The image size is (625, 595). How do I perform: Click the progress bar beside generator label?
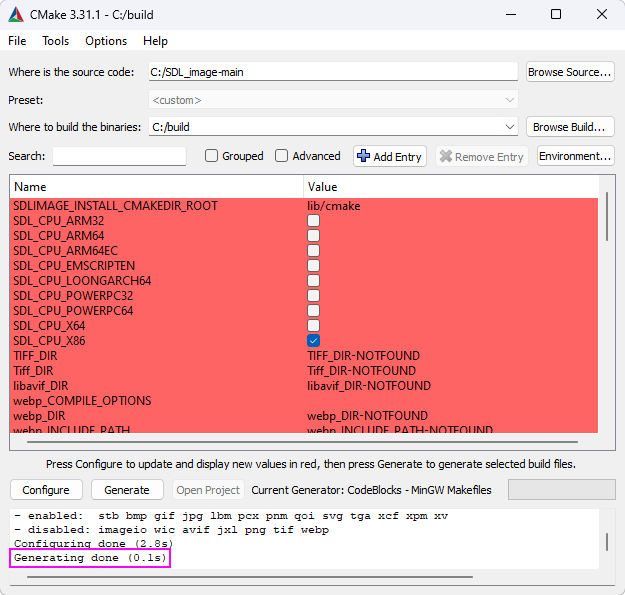561,489
